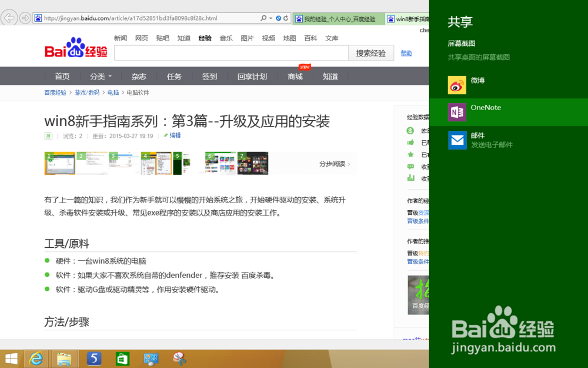This screenshot has height=368, width=588.
Task: Click the 新闻 link in top navigation
Action: coord(121,38)
